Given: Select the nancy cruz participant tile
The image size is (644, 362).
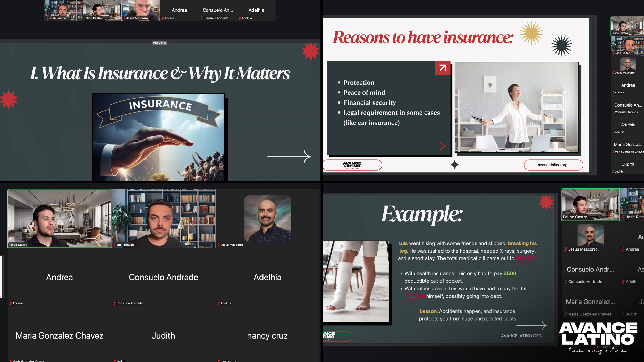Looking at the screenshot, I should click(267, 335).
